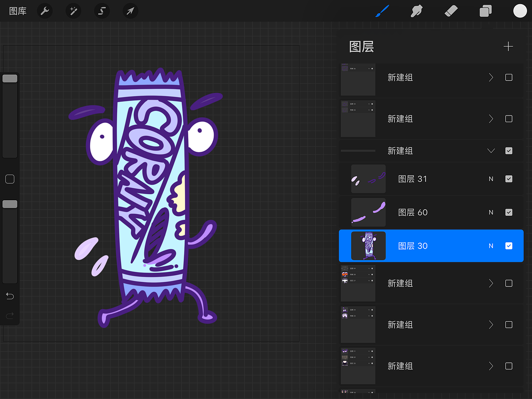The width and height of the screenshot is (532, 399).
Task: Tap the undo arrow in the sidebar
Action: [10, 296]
